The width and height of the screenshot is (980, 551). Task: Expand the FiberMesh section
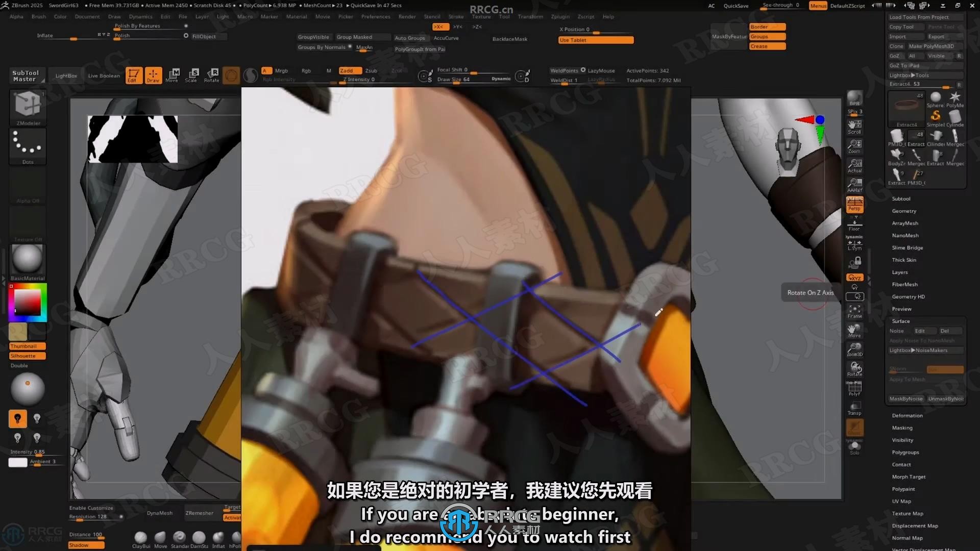[x=904, y=284]
